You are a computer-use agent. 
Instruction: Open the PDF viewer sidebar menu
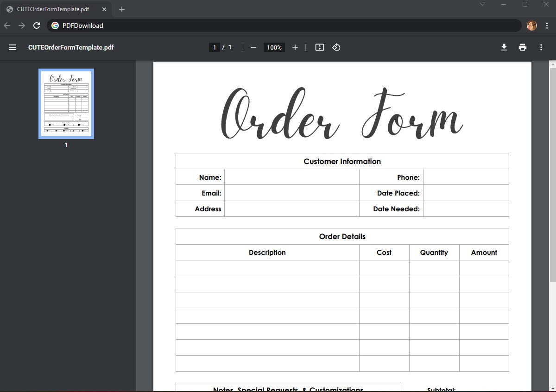[12, 47]
